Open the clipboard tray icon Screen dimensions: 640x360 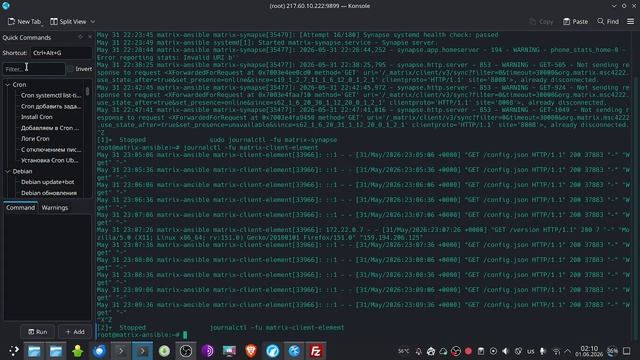(x=481, y=351)
